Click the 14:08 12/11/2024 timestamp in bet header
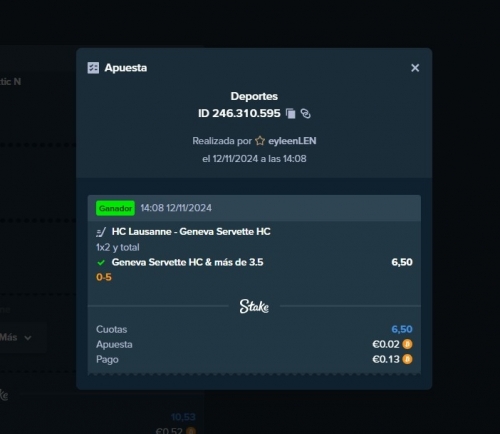The image size is (500, 434). tap(176, 208)
